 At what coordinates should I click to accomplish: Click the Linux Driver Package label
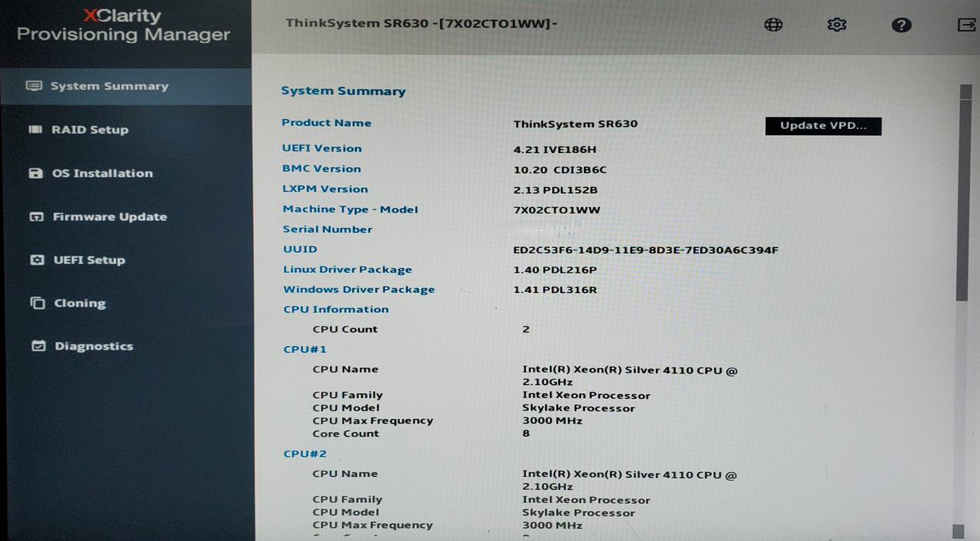click(x=347, y=270)
